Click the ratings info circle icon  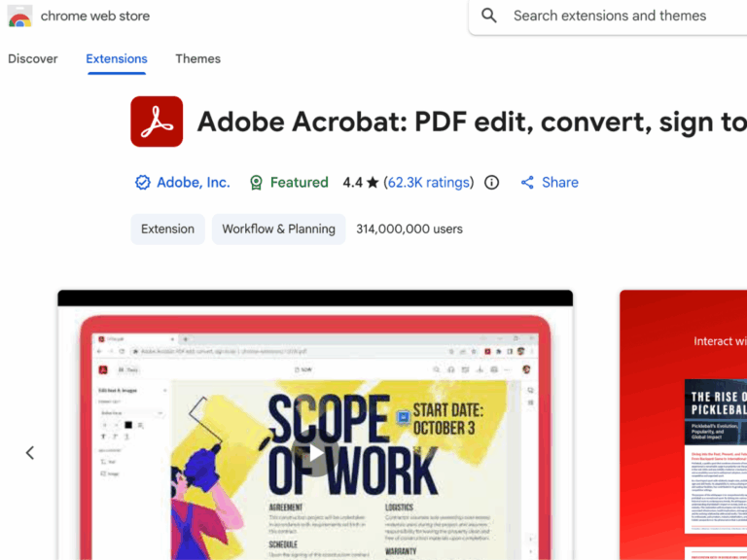pyautogui.click(x=491, y=183)
